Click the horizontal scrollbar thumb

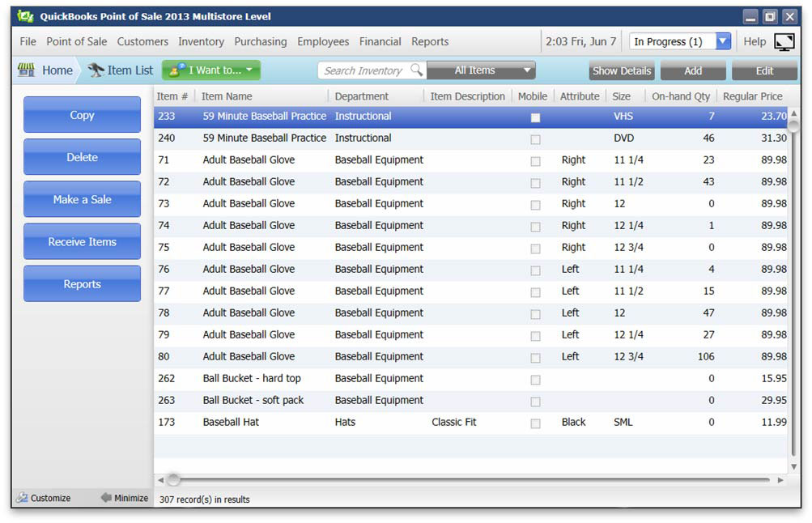pos(173,480)
